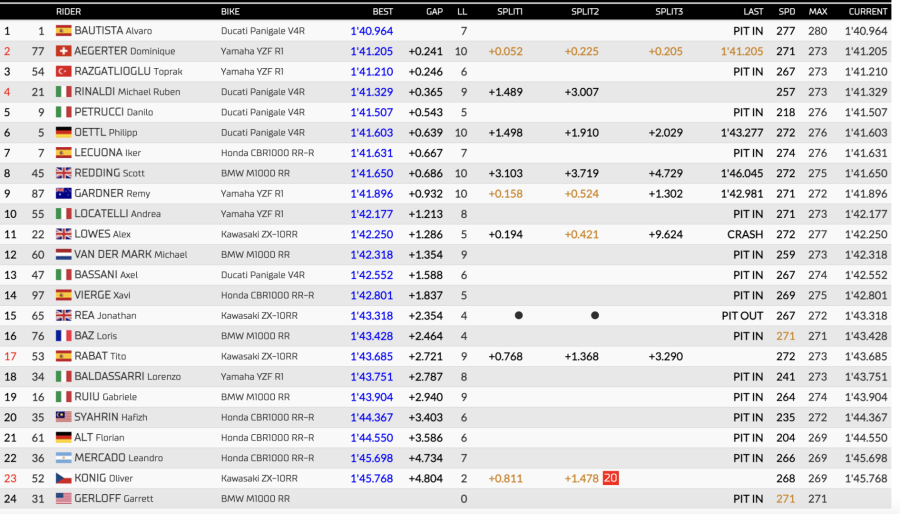Click the gap value +4.804
The height and width of the screenshot is (514, 900).
click(426, 478)
